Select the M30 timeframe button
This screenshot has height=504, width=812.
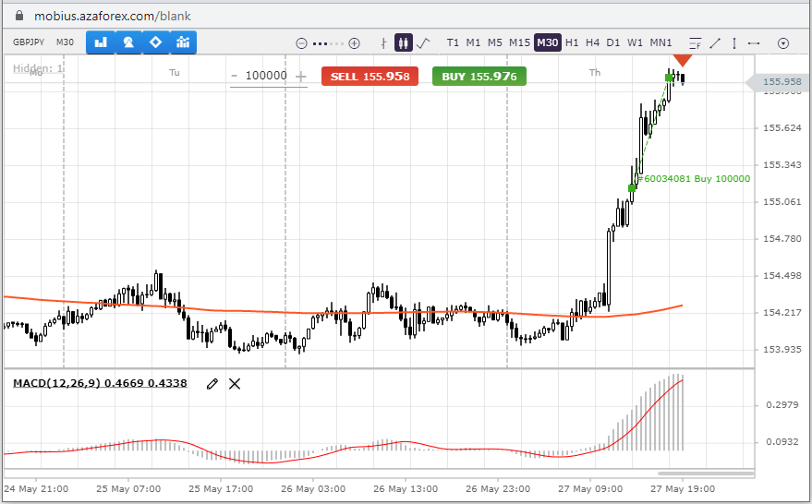click(547, 42)
